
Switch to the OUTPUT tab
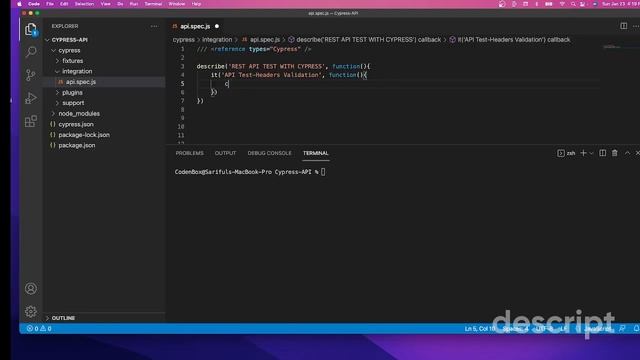[x=225, y=153]
